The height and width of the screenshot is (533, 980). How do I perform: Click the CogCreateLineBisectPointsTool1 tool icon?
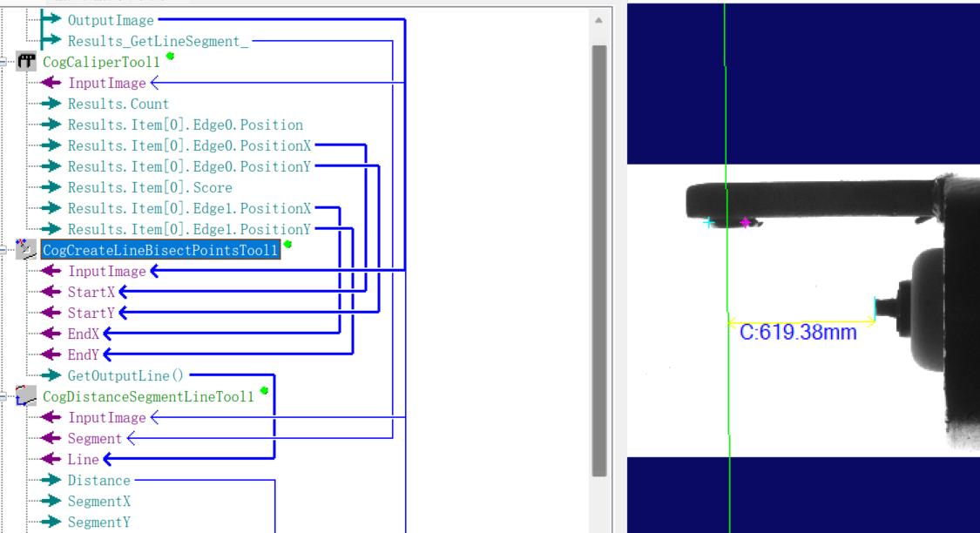coord(26,249)
